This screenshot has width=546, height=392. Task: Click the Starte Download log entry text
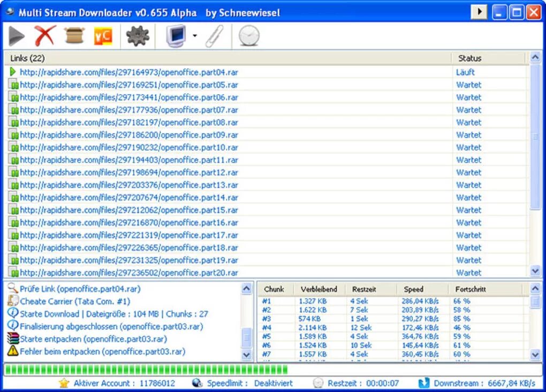[114, 314]
